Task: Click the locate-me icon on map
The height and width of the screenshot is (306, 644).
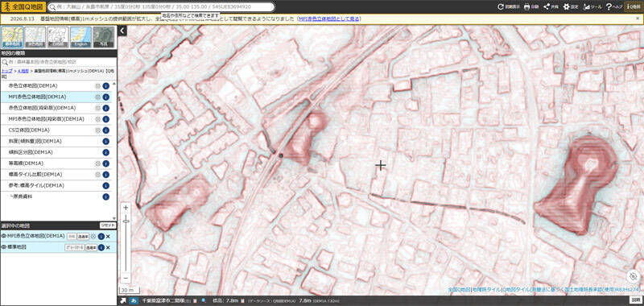Action: (633, 277)
